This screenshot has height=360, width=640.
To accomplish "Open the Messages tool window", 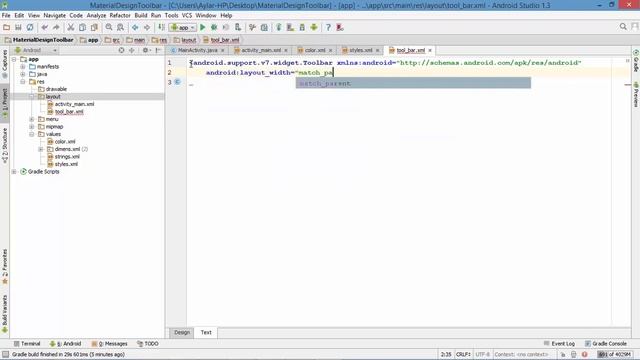I will (109, 344).
